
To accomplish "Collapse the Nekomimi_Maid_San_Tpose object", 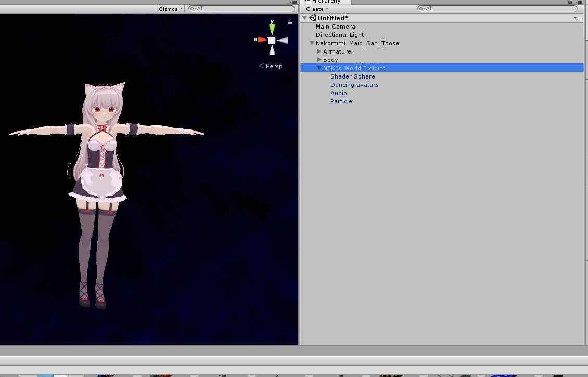I will (x=312, y=43).
